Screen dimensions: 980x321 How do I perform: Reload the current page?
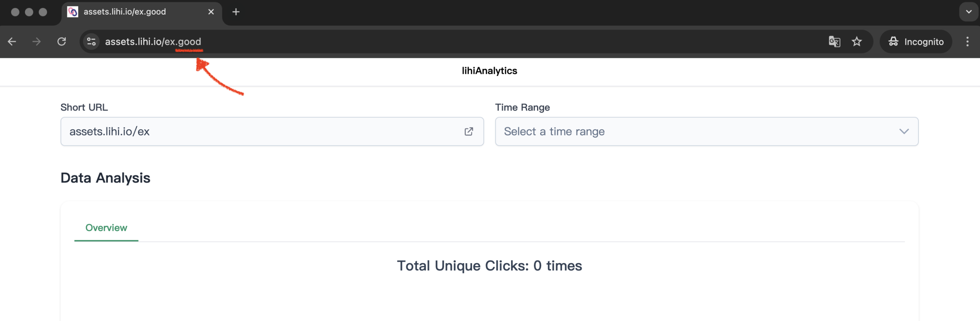(x=62, y=42)
